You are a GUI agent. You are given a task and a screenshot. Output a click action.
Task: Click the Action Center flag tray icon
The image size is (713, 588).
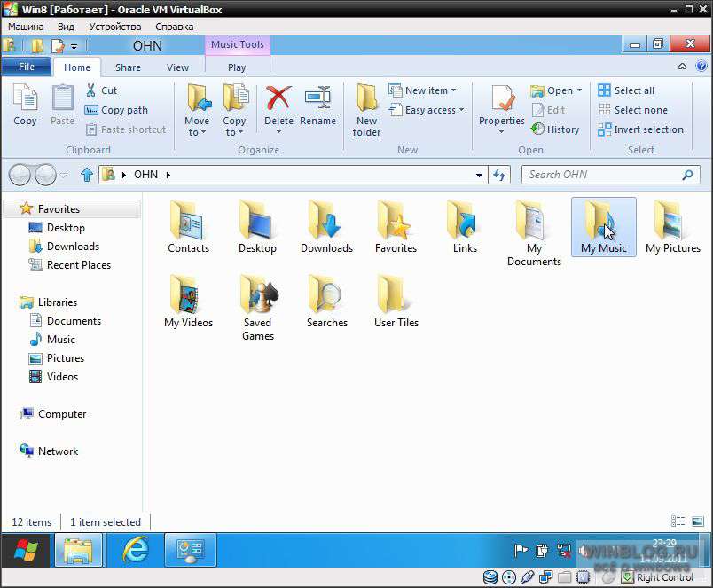(x=521, y=551)
